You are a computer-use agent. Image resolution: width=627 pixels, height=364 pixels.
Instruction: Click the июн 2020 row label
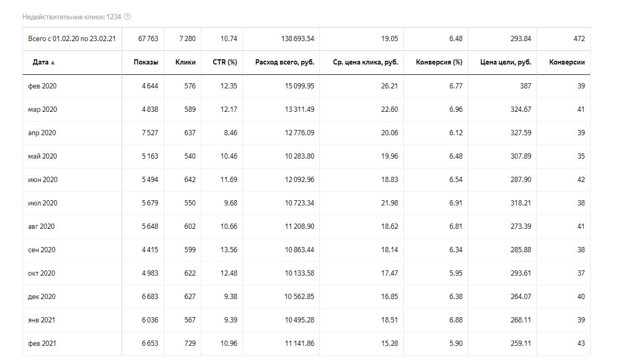[43, 179]
